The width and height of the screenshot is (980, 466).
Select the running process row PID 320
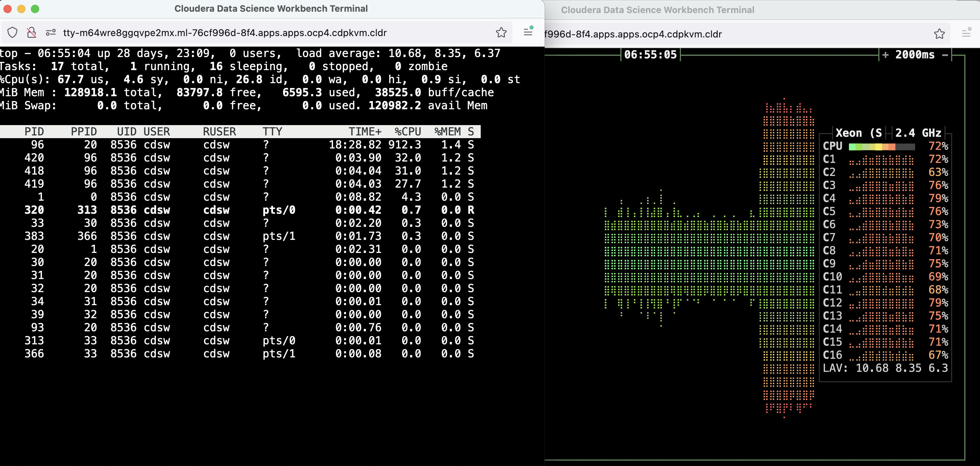pyautogui.click(x=228, y=210)
